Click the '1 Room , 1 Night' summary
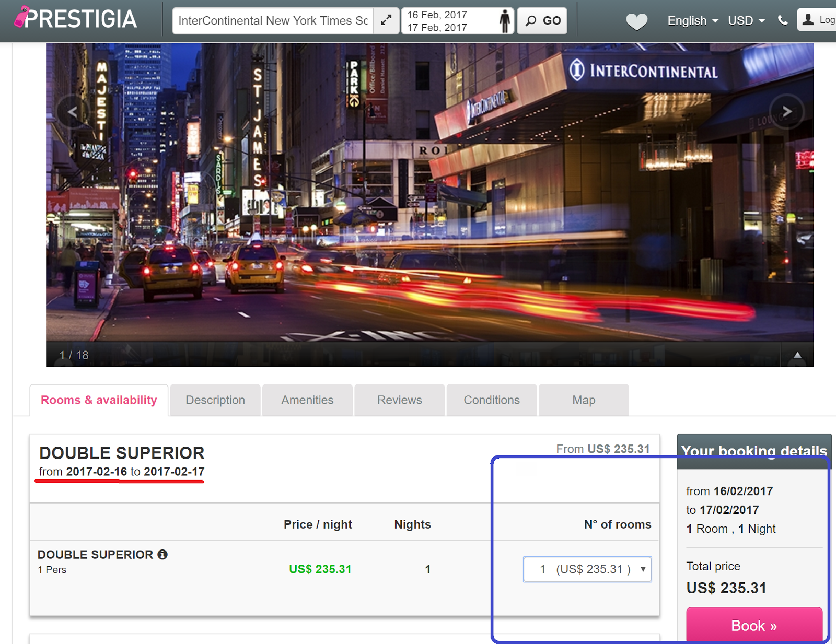 click(731, 529)
